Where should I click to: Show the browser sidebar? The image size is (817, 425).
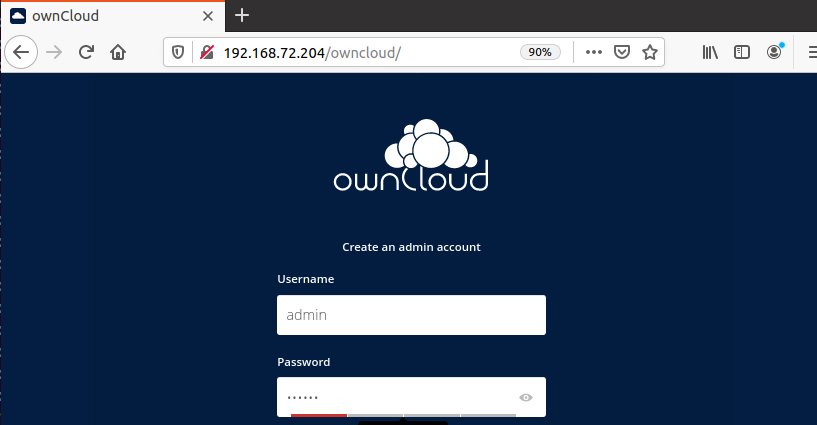(742, 52)
